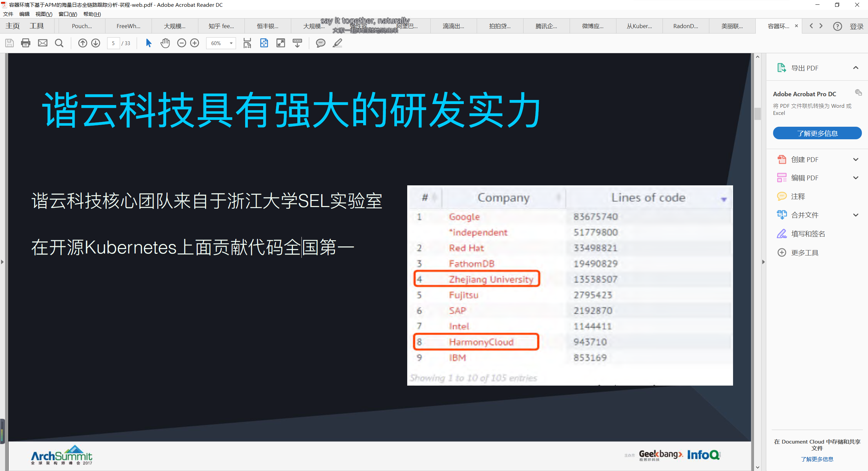
Task: Switch to the 从Kuber... document tab
Action: click(x=639, y=26)
